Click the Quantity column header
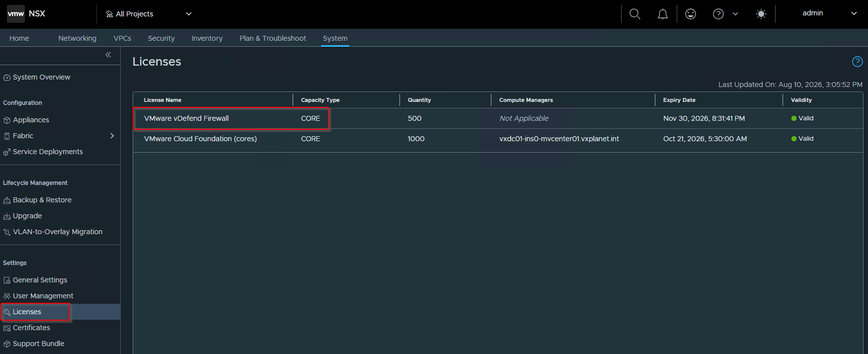 pyautogui.click(x=419, y=100)
